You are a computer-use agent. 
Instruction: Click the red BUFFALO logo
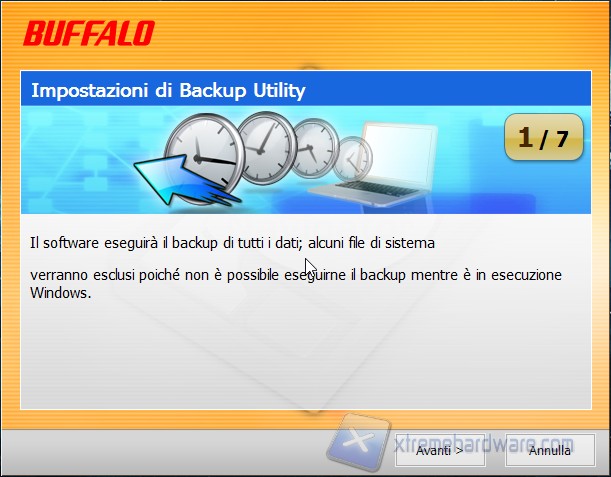point(89,33)
